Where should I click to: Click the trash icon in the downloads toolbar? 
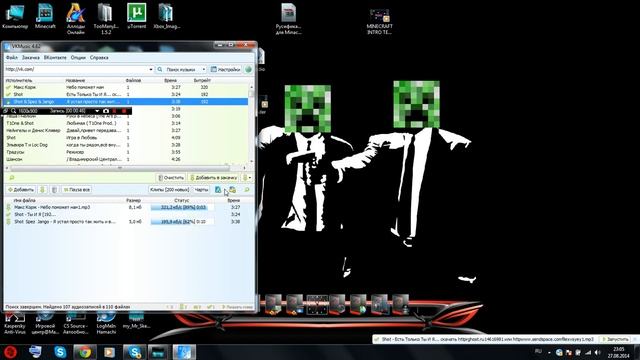[x=54, y=190]
